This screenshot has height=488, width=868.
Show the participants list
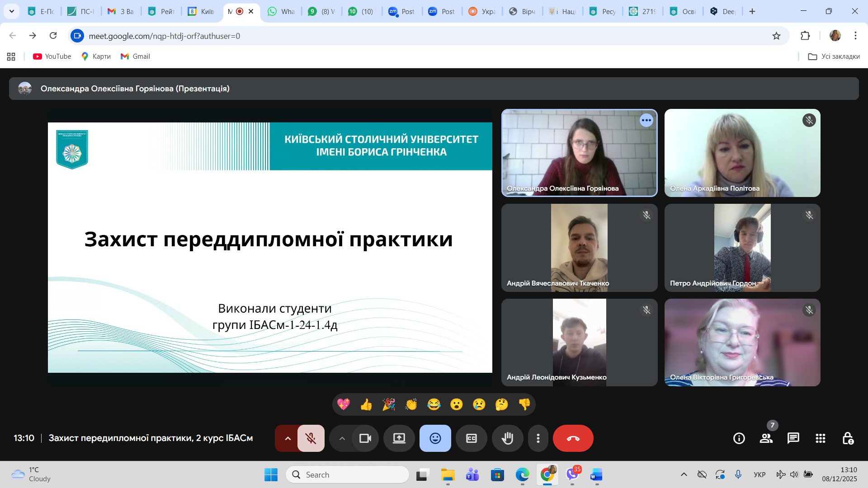766,438
